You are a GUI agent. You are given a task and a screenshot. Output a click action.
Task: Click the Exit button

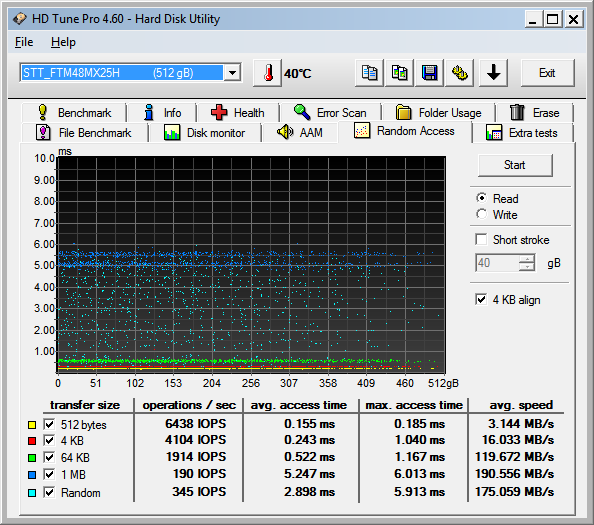(547, 73)
